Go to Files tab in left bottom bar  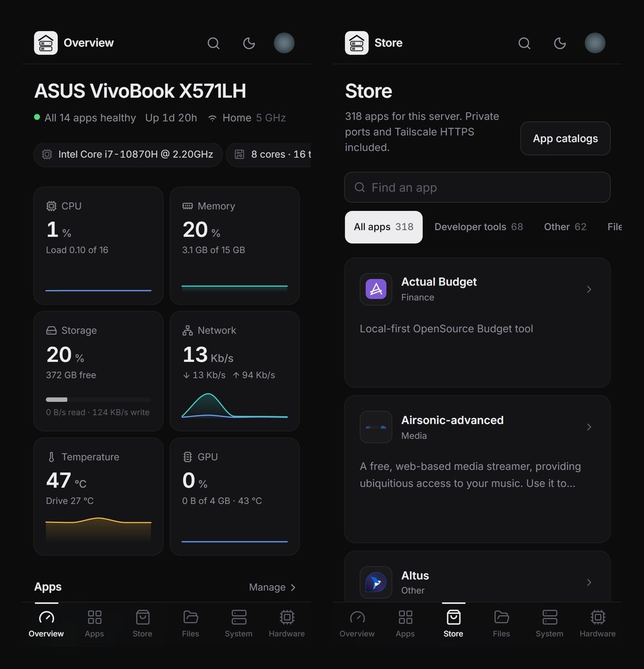coord(190,624)
